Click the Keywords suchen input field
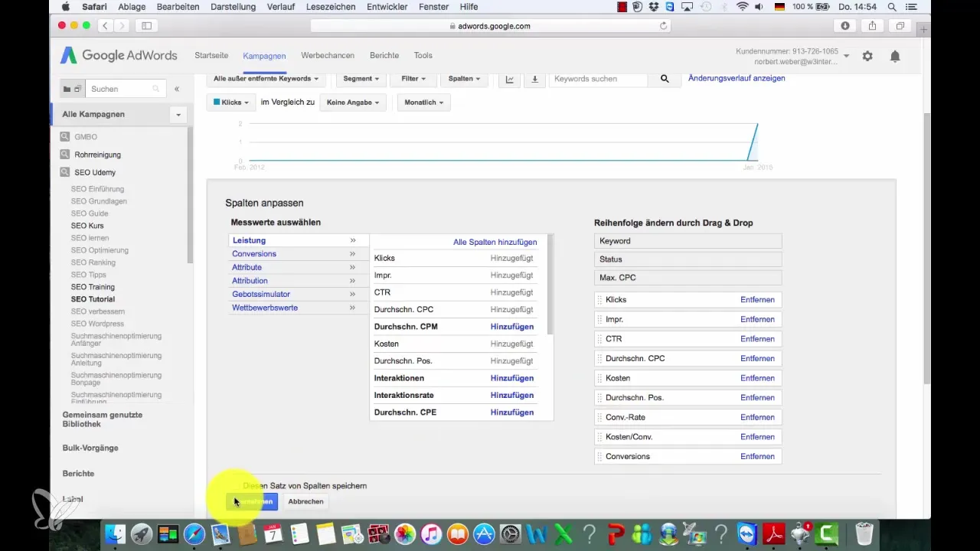The width and height of the screenshot is (980, 551). [x=599, y=79]
